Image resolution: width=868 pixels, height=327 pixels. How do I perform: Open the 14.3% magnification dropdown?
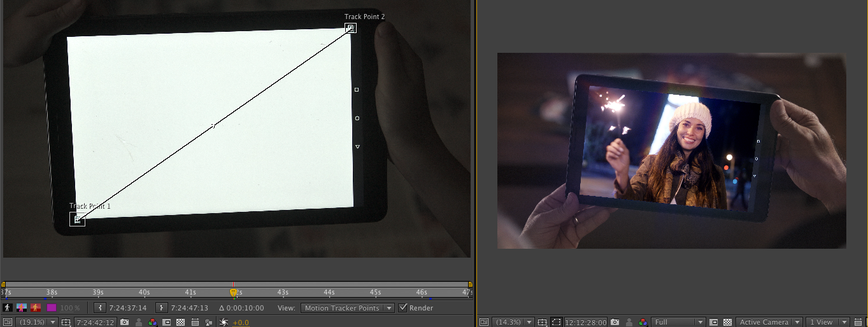[513, 322]
